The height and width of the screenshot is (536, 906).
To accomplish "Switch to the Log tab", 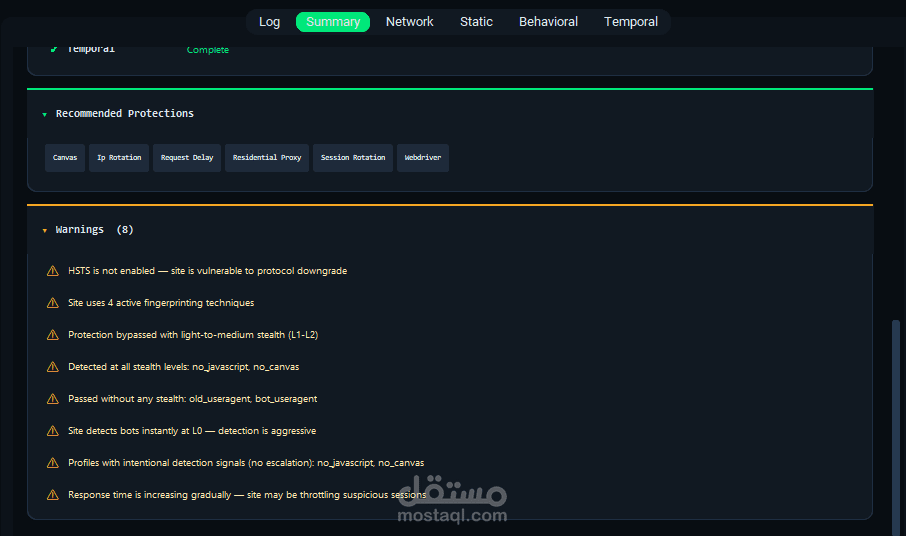I will (x=269, y=22).
